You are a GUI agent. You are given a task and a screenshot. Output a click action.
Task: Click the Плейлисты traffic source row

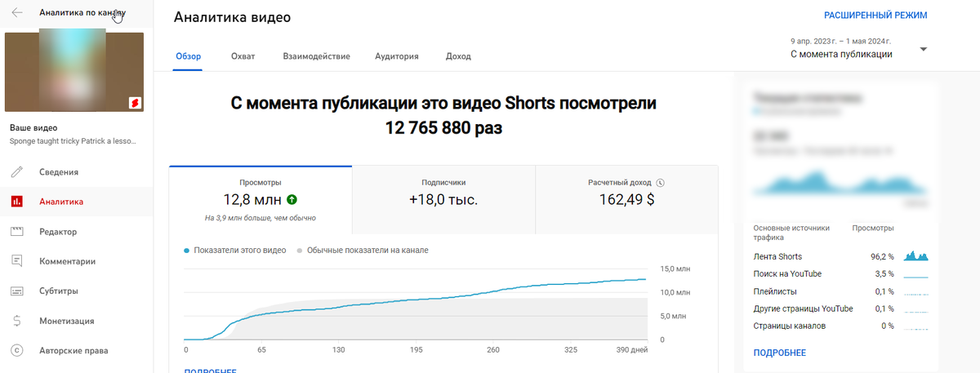click(x=840, y=291)
